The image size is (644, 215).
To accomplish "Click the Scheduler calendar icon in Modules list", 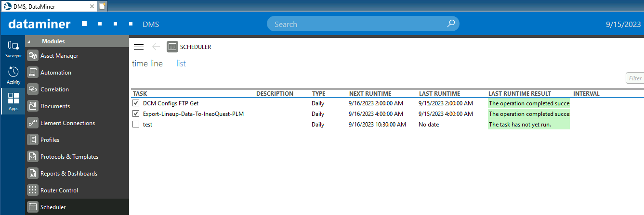I will point(33,207).
